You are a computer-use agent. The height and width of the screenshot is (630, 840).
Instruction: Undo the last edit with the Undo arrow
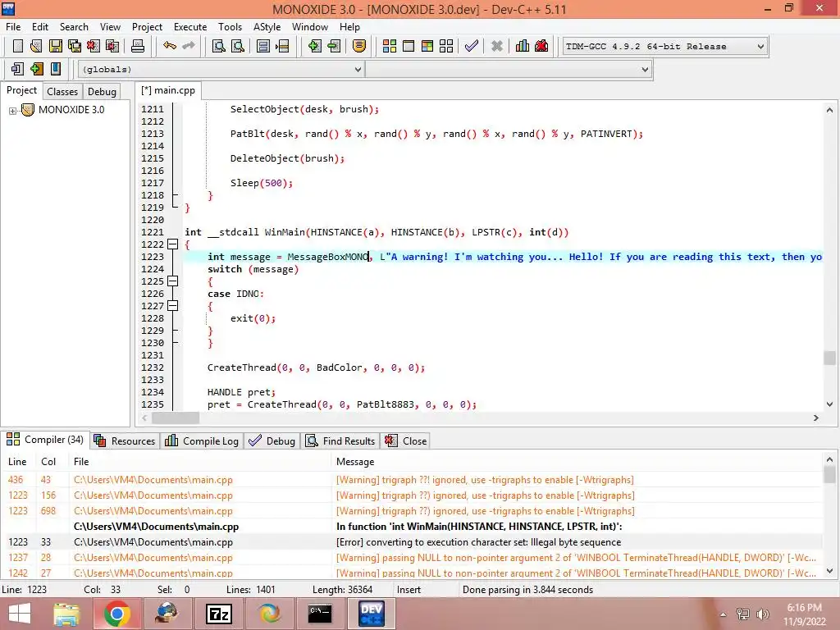coord(170,46)
